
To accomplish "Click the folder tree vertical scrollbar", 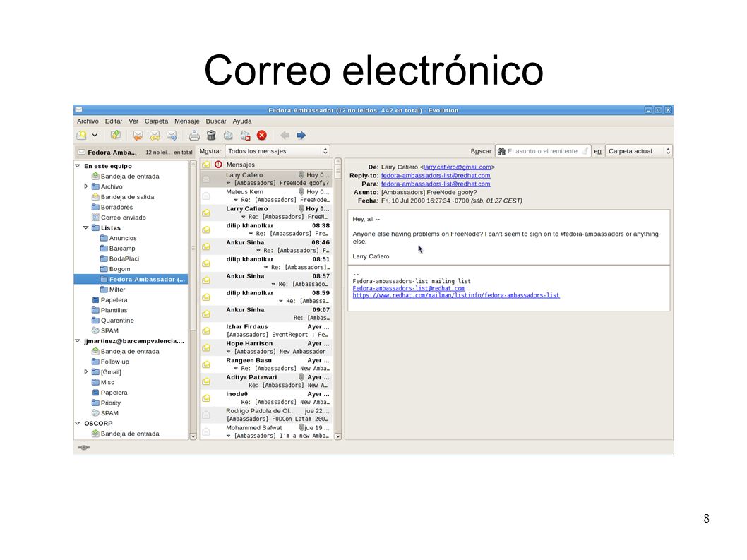I will coord(193,248).
